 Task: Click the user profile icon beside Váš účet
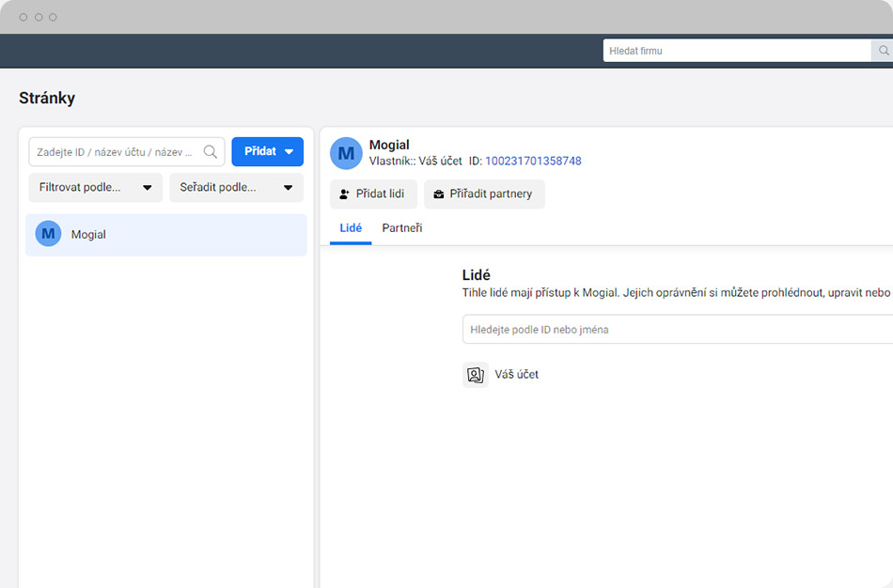click(476, 375)
